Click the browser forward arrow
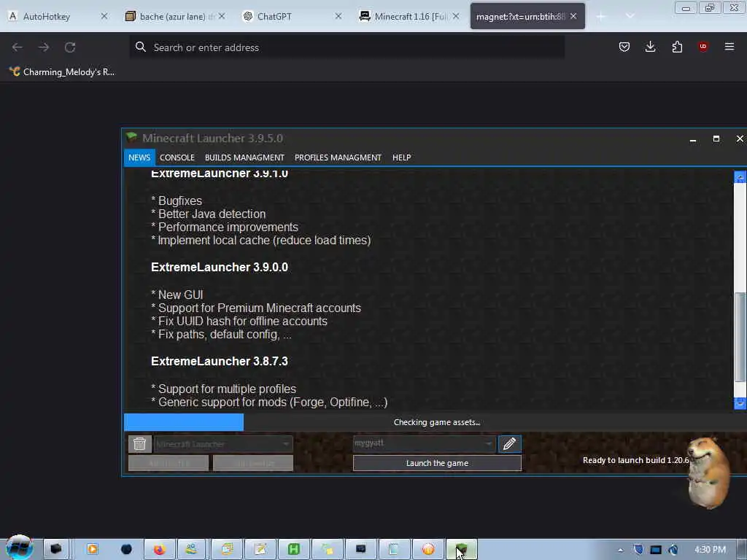The width and height of the screenshot is (747, 560). [x=44, y=47]
